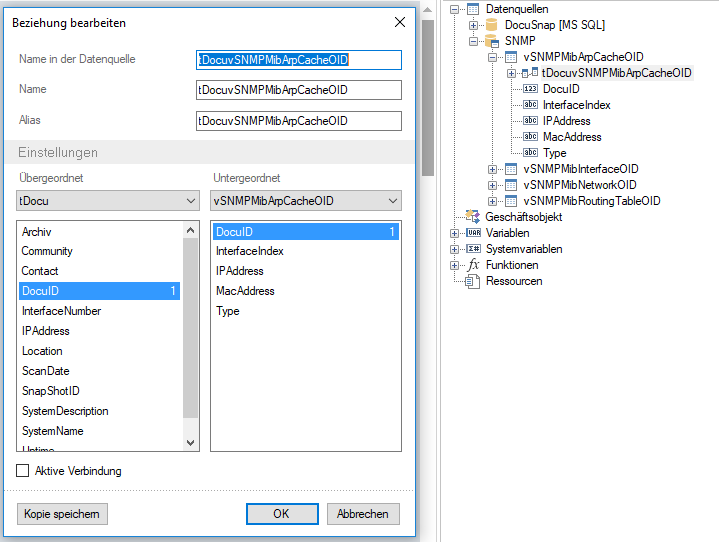Click the Abbrechen button

point(363,514)
